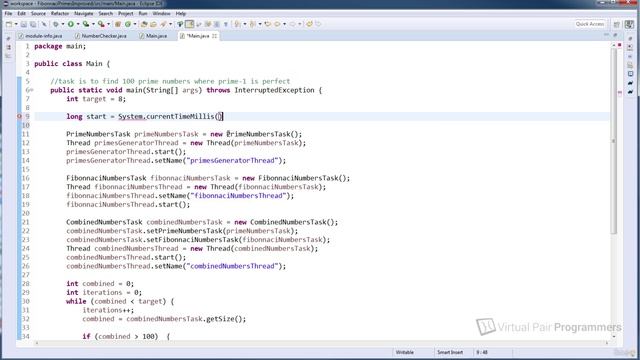Click the Next Annotation toolbar icon
The width and height of the screenshot is (640, 360).
237,24
